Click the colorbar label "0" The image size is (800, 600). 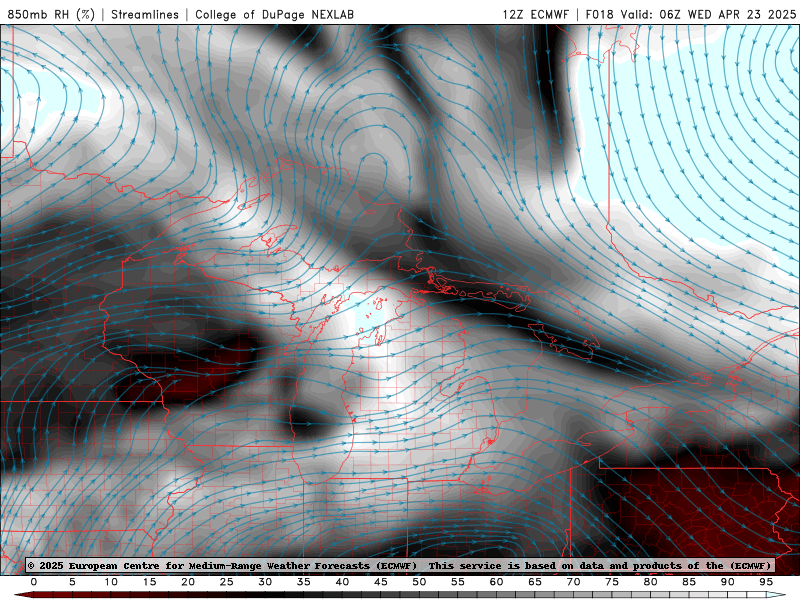click(34, 582)
